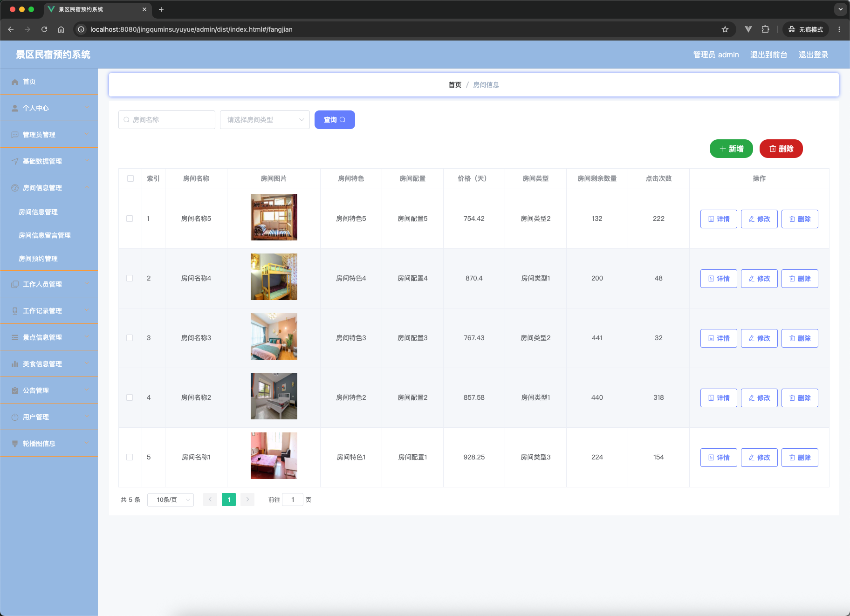850x616 pixels.
Task: Click the power icon next to 用户管理
Action: pos(15,417)
